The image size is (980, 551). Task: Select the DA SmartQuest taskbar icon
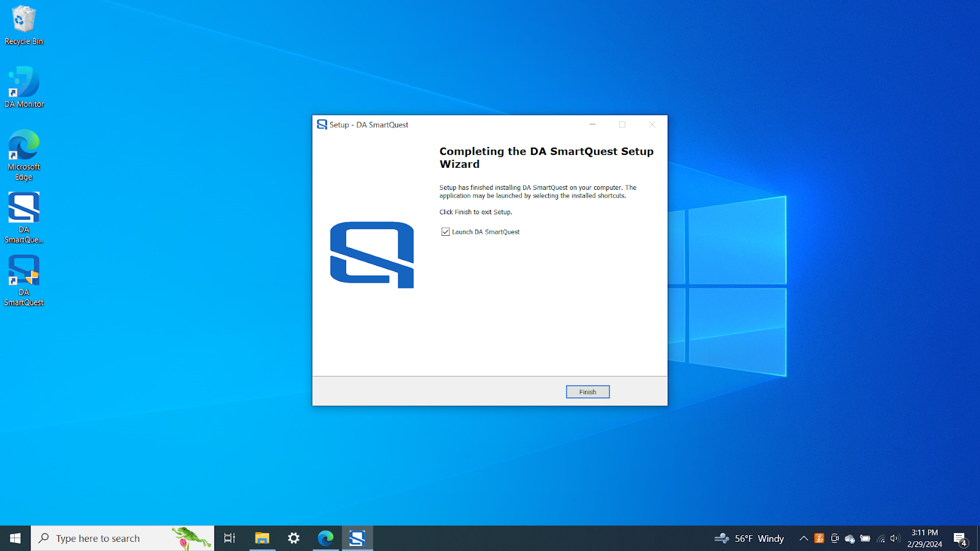pos(357,538)
